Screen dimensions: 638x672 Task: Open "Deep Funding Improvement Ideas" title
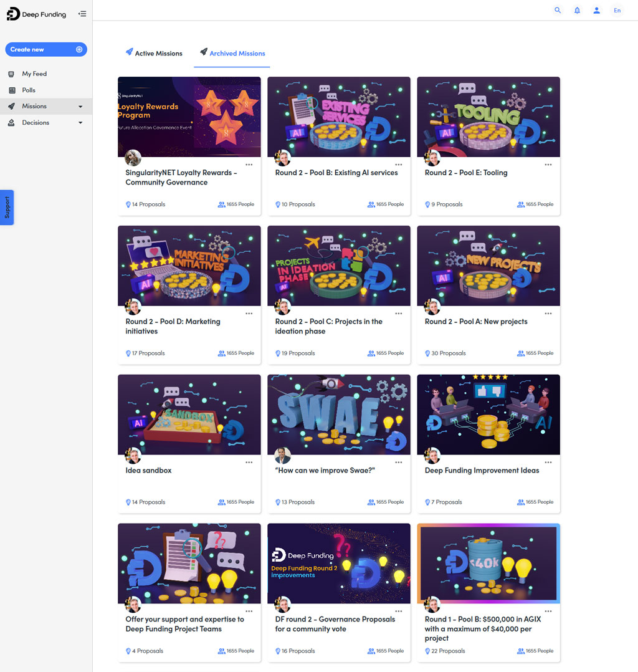click(x=482, y=471)
